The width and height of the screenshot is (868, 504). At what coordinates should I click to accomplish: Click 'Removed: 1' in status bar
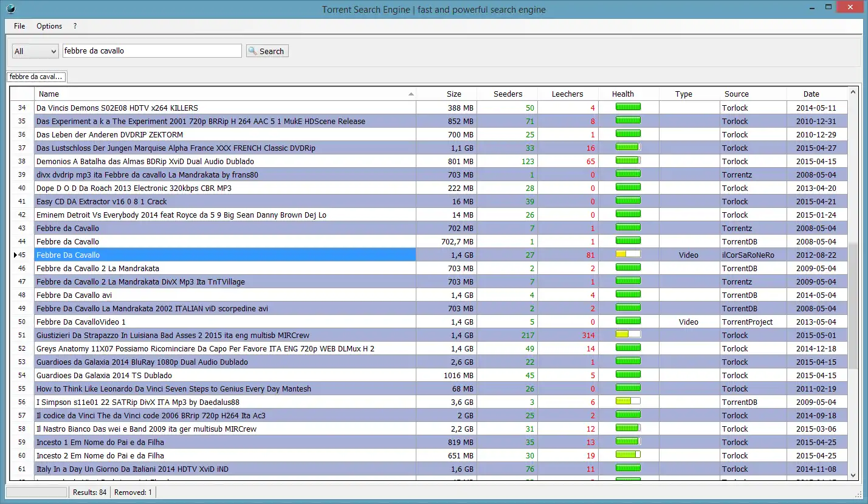coord(133,492)
